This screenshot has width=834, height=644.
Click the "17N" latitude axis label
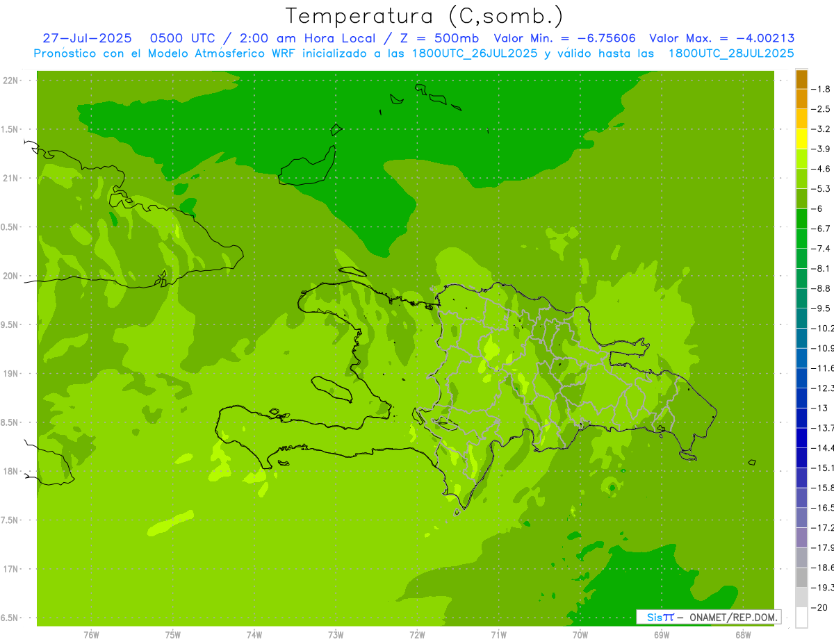pyautogui.click(x=10, y=570)
